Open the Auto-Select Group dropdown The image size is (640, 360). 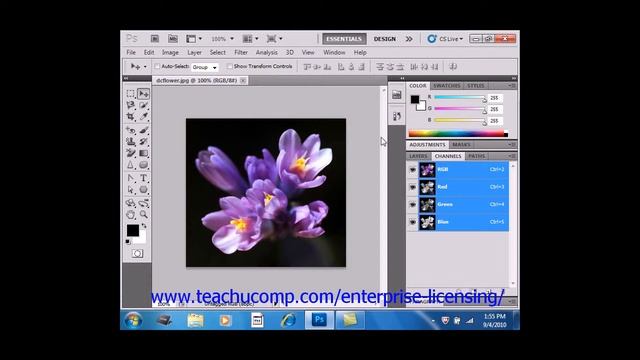click(205, 67)
